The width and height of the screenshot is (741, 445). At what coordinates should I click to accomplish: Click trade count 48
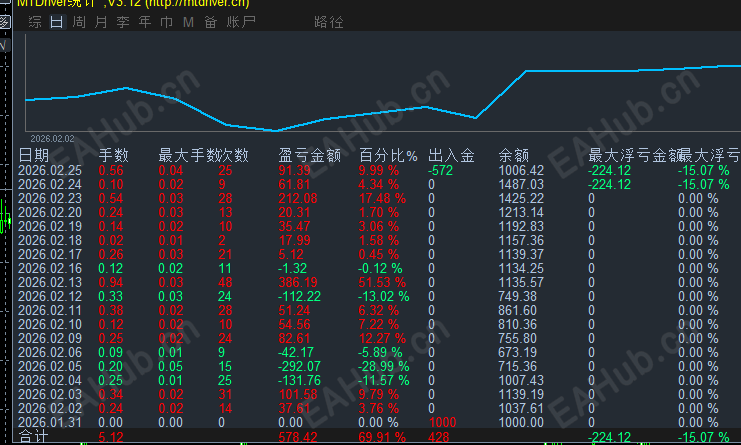[x=225, y=282]
